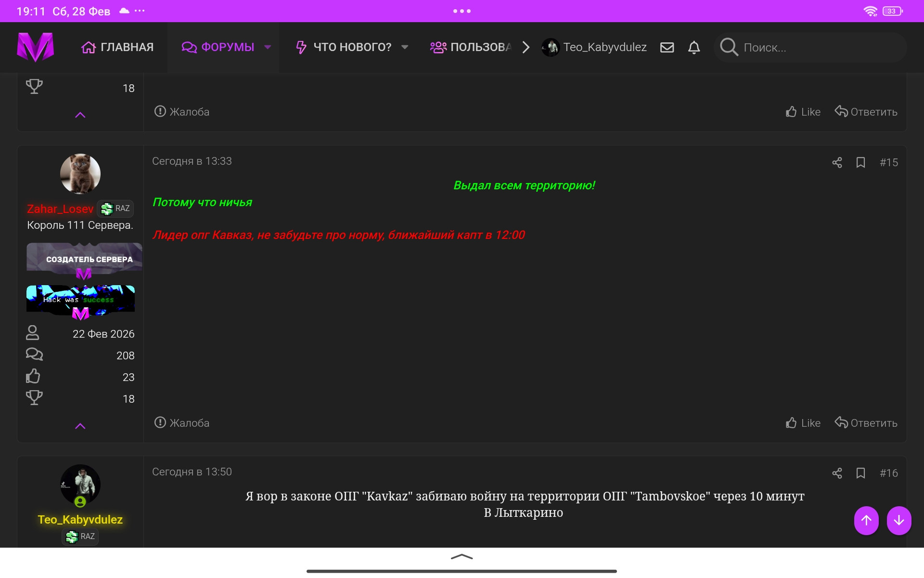
Task: Reply to post #15 with Ответить
Action: (866, 423)
